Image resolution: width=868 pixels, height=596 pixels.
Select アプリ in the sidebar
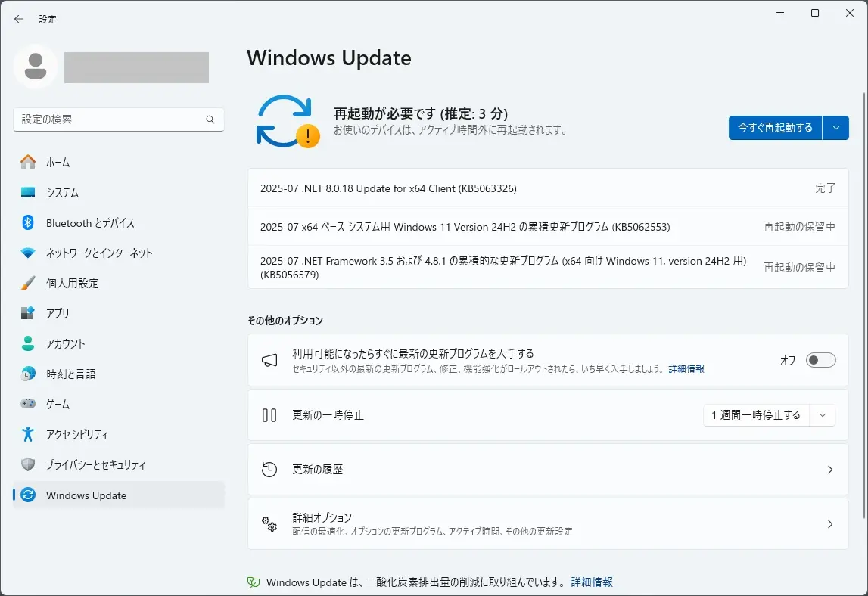point(119,313)
